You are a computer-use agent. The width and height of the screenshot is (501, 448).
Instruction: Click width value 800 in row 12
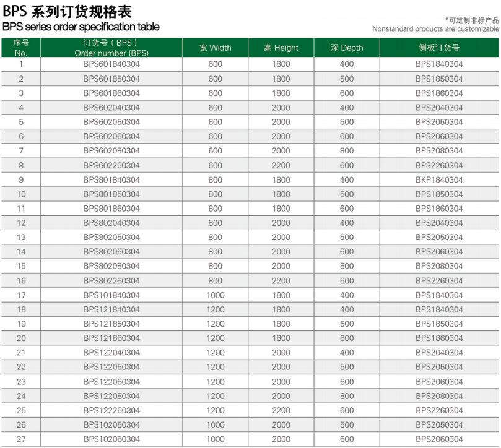[x=216, y=223]
